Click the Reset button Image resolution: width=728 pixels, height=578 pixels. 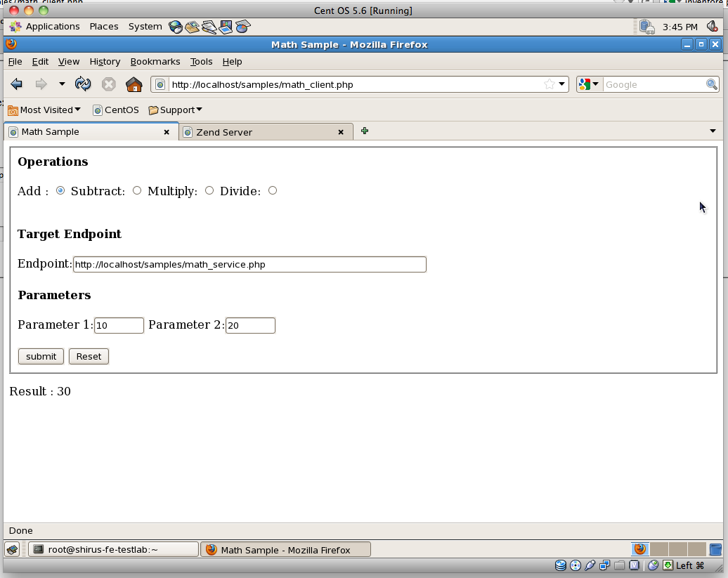89,356
